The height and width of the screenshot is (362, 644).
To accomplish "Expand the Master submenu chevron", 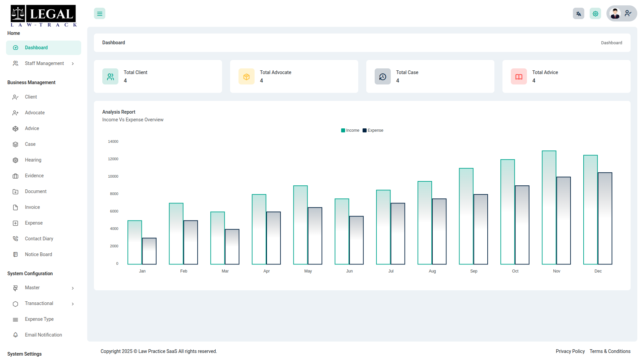I will point(73,288).
